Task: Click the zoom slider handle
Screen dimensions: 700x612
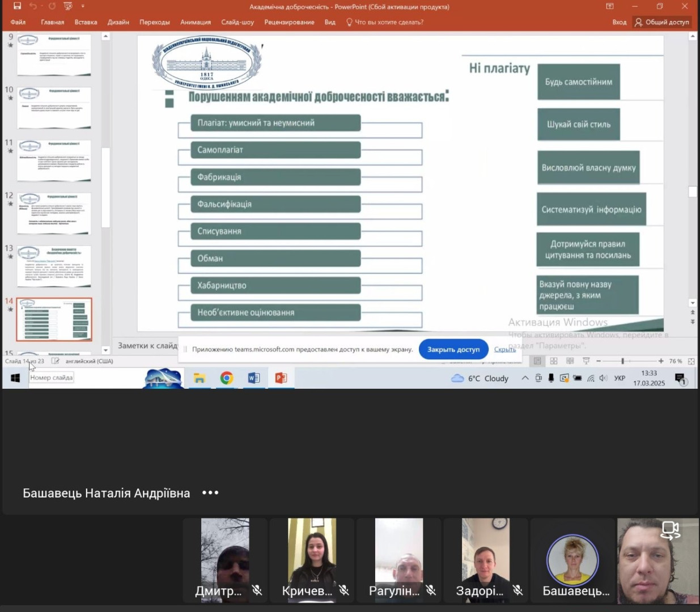Action: [x=622, y=361]
